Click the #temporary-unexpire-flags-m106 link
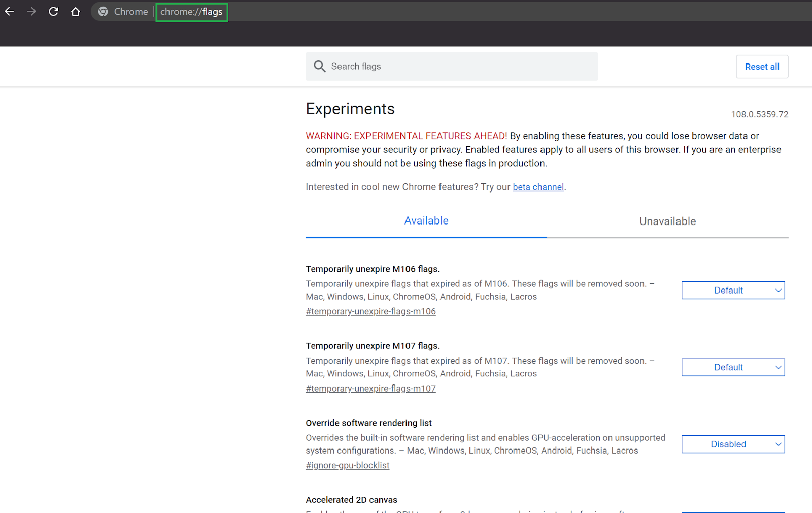Screen dimensions: 812x513 click(x=370, y=311)
